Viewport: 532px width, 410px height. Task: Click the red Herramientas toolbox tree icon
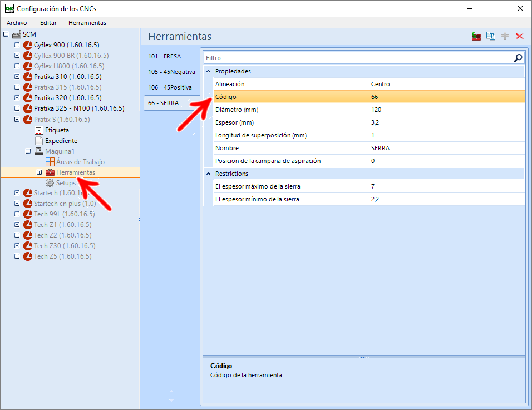tap(50, 172)
